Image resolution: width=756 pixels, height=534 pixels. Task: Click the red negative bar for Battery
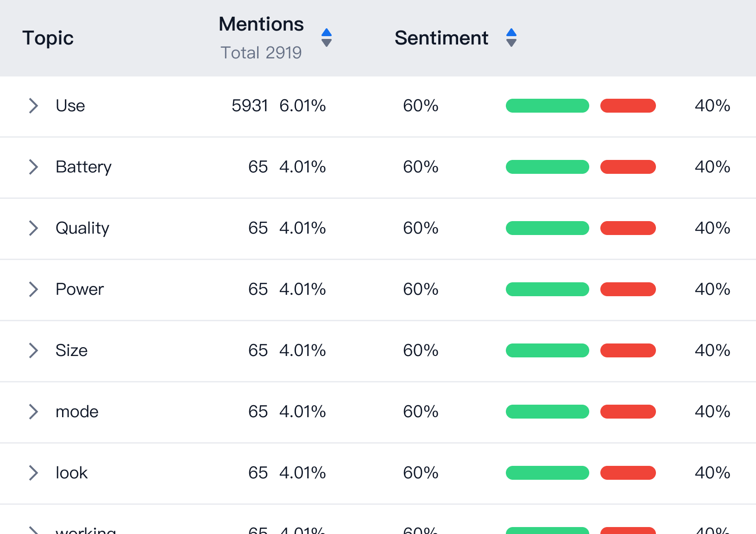click(628, 167)
